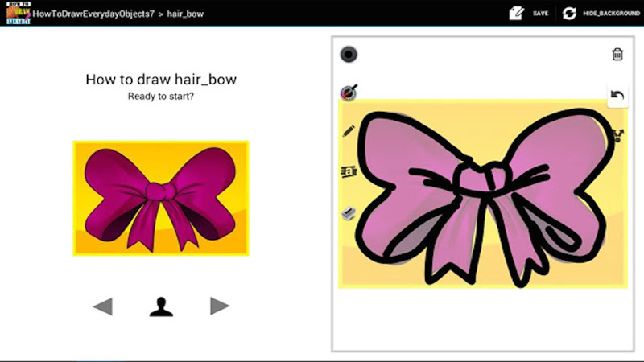Image resolution: width=644 pixels, height=362 pixels.
Task: Select the text tool icon
Action: click(x=349, y=171)
